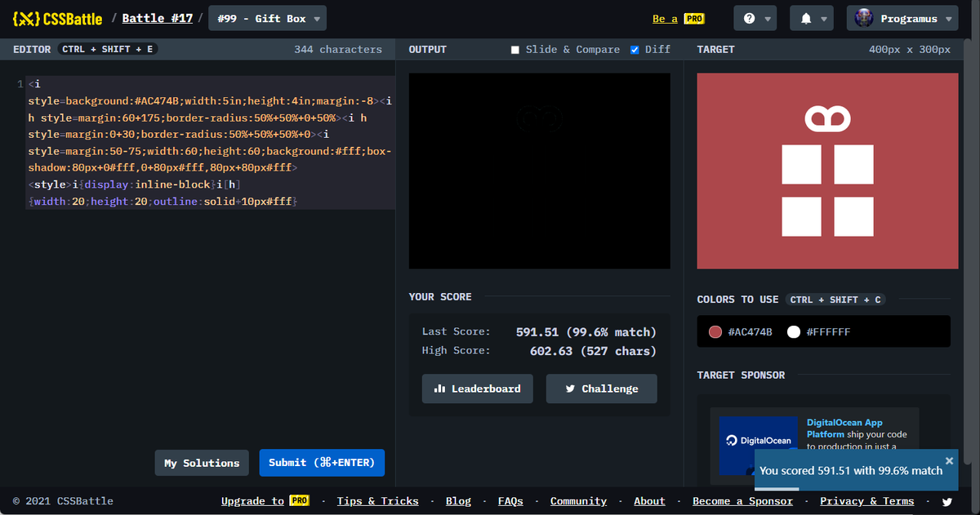This screenshot has height=515, width=980.
Task: Click the Challenge Twitter button
Action: 601,388
